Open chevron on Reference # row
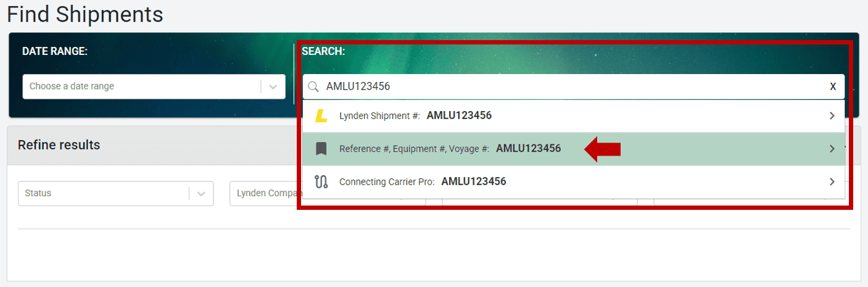 832,149
